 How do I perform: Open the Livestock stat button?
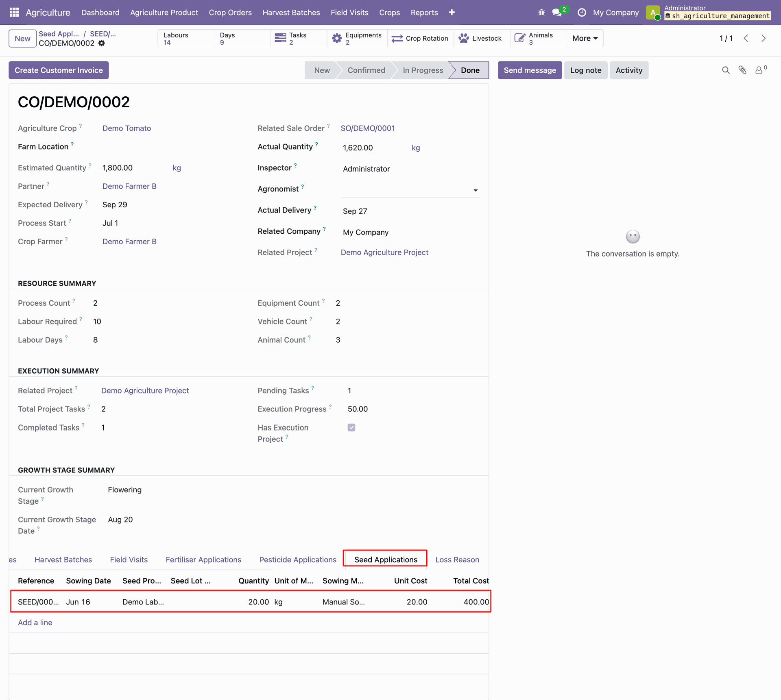point(482,38)
